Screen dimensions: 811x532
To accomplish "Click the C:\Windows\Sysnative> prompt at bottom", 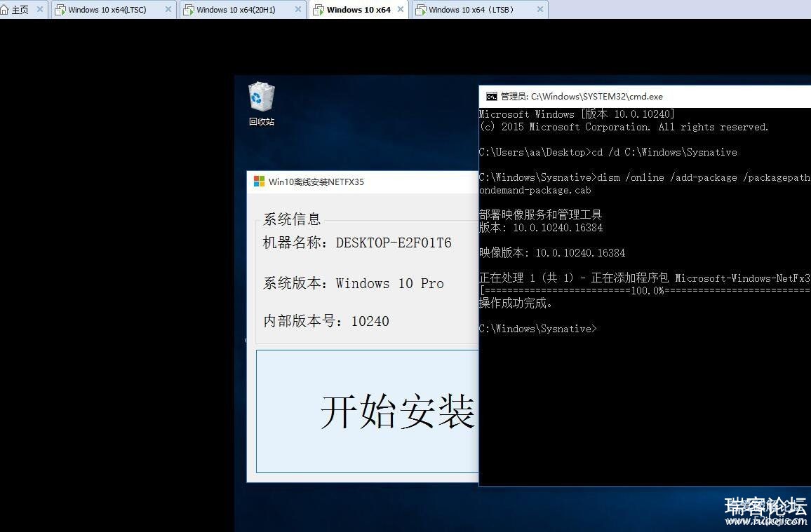I will tap(538, 329).
